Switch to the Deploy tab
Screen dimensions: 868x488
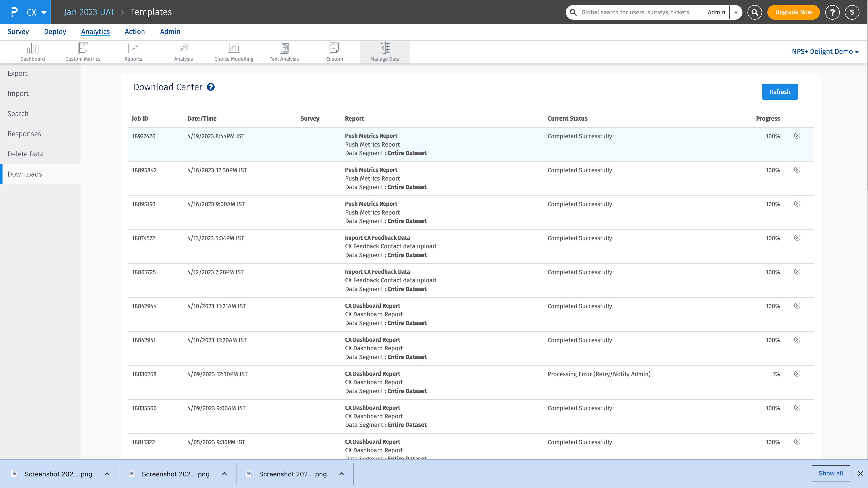pos(55,32)
